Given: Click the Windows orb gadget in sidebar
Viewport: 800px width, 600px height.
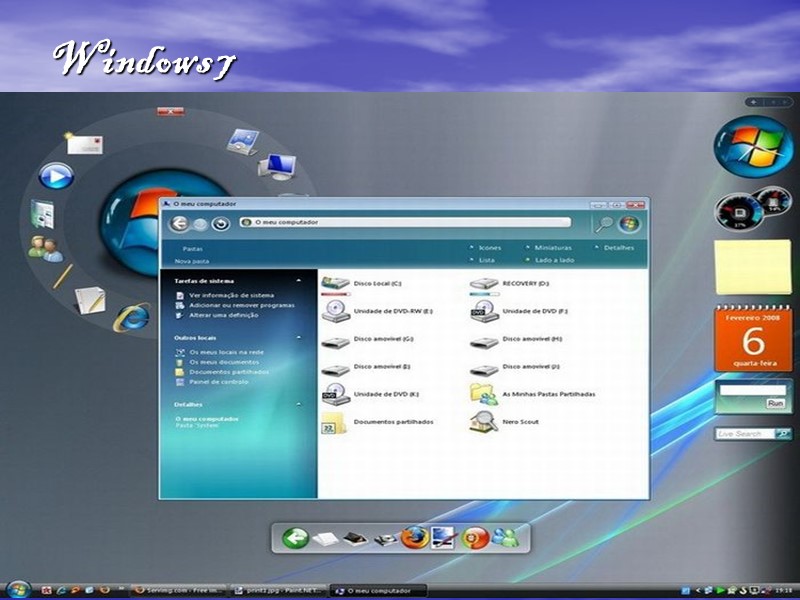Looking at the screenshot, I should 754,146.
